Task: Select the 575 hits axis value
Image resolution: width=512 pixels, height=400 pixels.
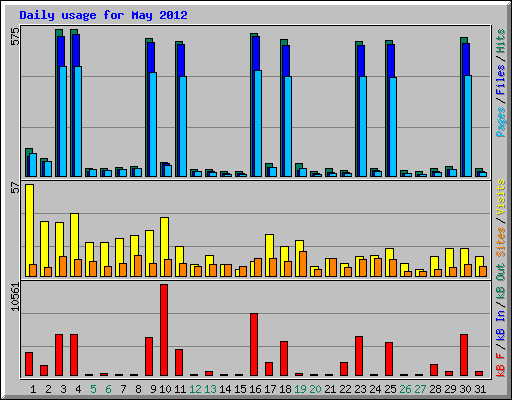Action: [15, 36]
